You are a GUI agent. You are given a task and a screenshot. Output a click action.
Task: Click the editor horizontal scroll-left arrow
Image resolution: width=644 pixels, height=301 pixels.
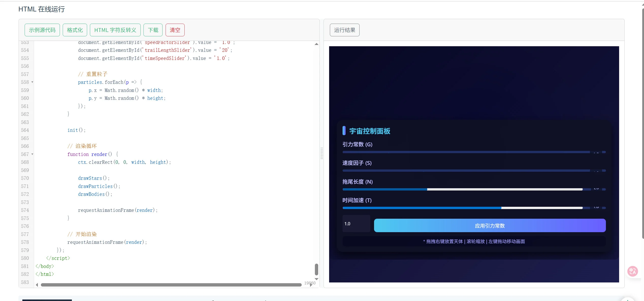(37, 285)
